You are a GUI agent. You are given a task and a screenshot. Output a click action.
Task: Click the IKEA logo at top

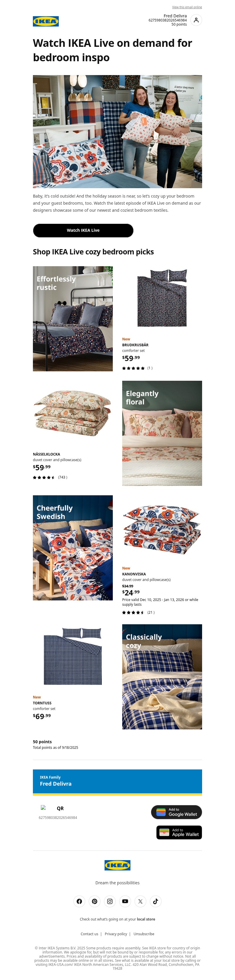point(46,21)
